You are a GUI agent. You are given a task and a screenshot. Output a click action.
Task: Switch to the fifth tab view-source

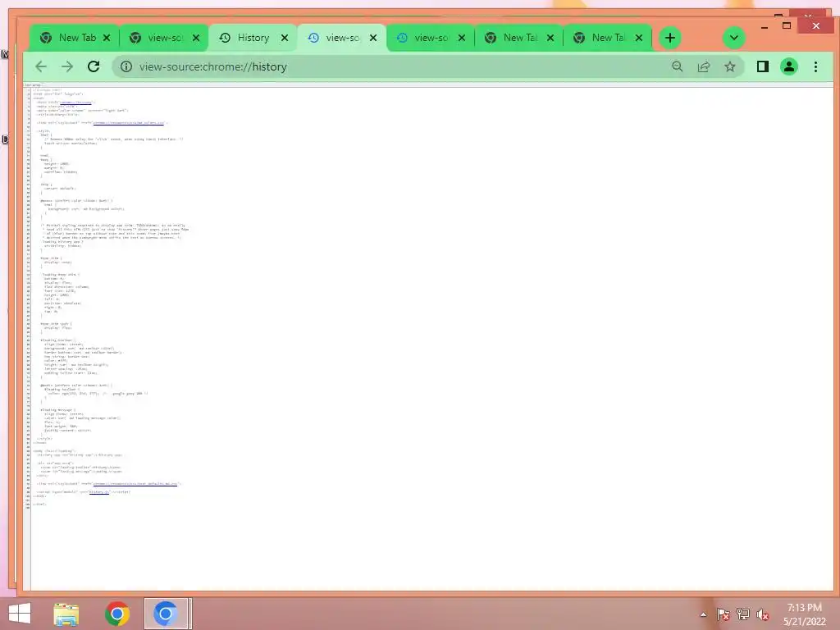pyautogui.click(x=430, y=38)
